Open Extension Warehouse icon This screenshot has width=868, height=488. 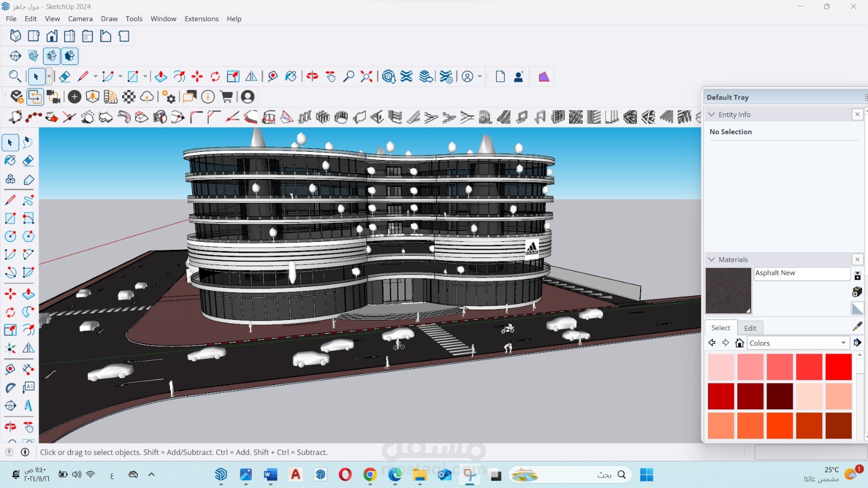407,76
